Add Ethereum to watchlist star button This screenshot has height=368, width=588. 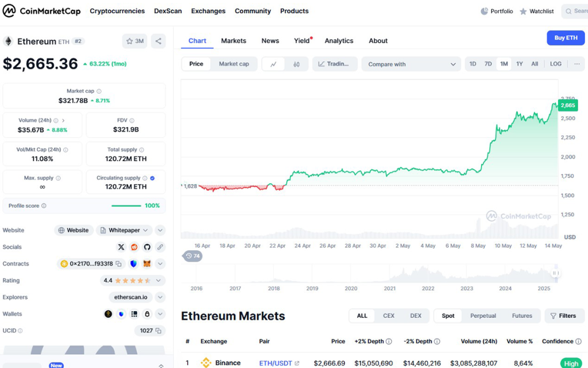pos(134,41)
